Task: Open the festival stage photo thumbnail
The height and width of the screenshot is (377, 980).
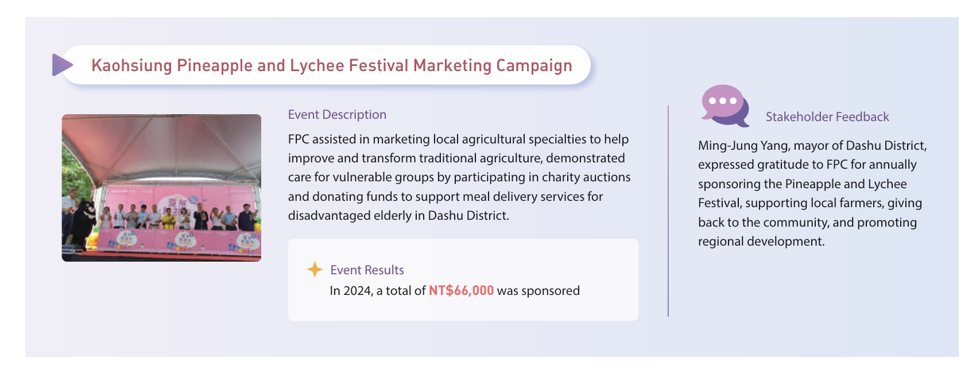Action: 161,188
